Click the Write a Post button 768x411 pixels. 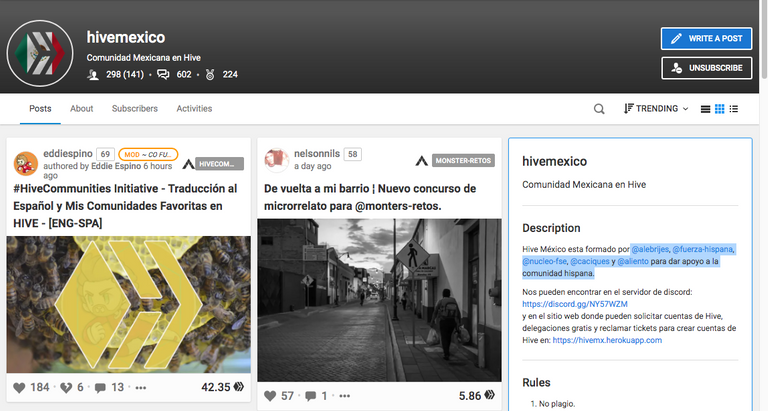coord(706,38)
